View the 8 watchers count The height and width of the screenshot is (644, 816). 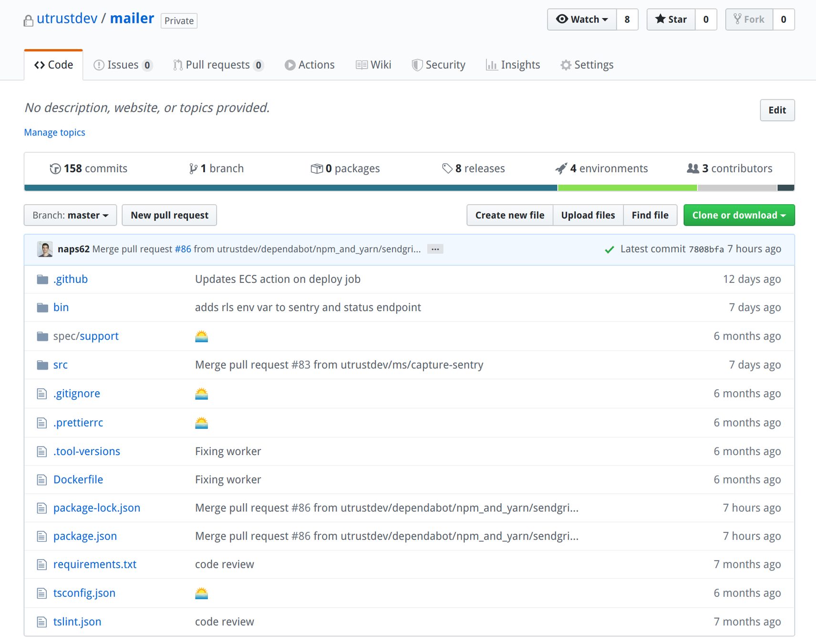point(627,20)
